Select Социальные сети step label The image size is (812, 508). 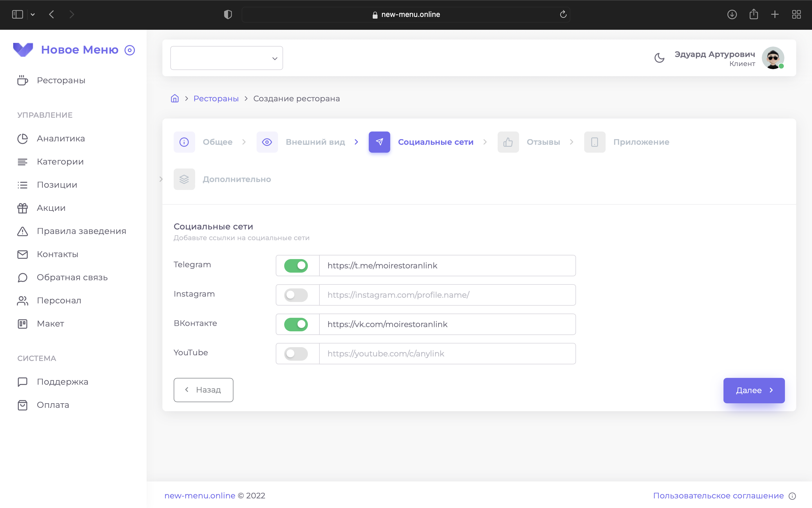pos(436,142)
